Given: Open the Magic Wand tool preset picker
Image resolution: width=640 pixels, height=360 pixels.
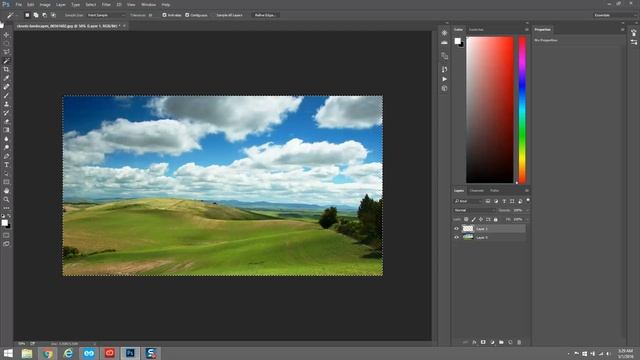Looking at the screenshot, I should tap(11, 15).
